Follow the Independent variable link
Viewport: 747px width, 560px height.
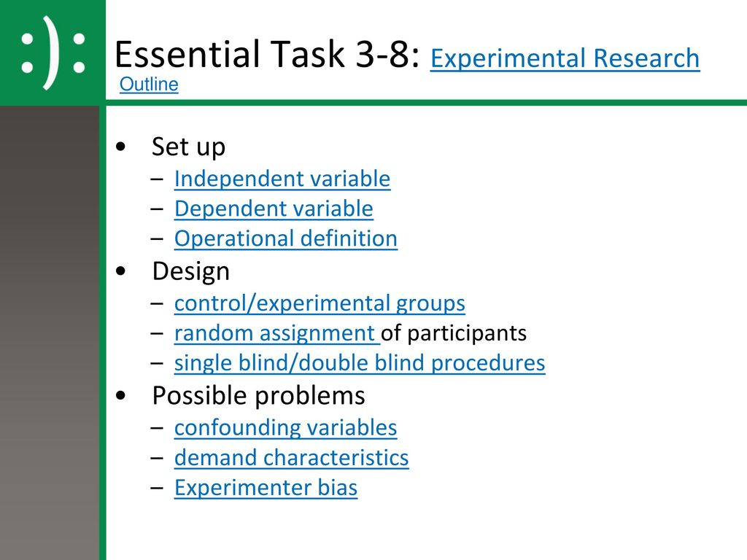click(x=282, y=179)
